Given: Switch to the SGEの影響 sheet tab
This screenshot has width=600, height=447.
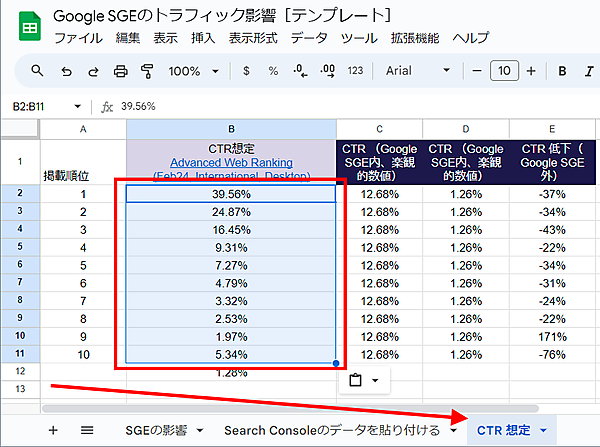Looking at the screenshot, I should click(156, 431).
